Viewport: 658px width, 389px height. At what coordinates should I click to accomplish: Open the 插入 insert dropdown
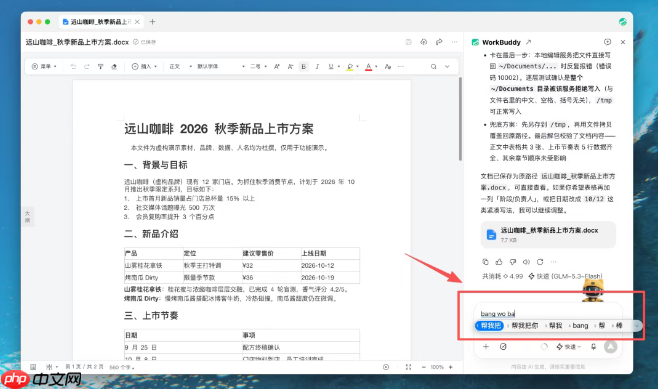[x=144, y=66]
